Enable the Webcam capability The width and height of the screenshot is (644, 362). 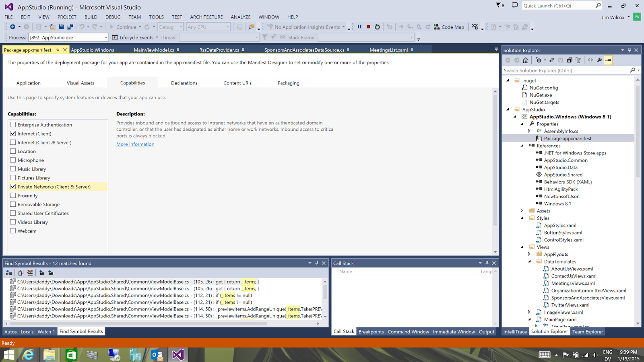click(13, 231)
